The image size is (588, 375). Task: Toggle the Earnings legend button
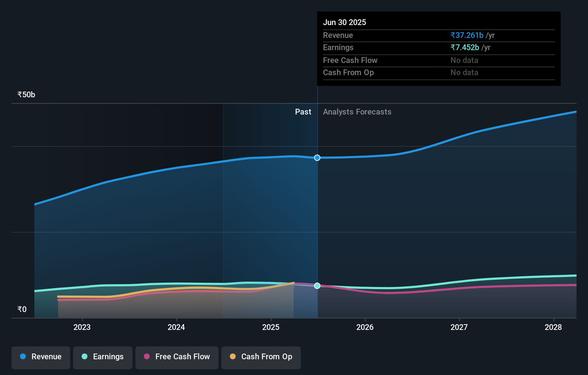coord(103,357)
